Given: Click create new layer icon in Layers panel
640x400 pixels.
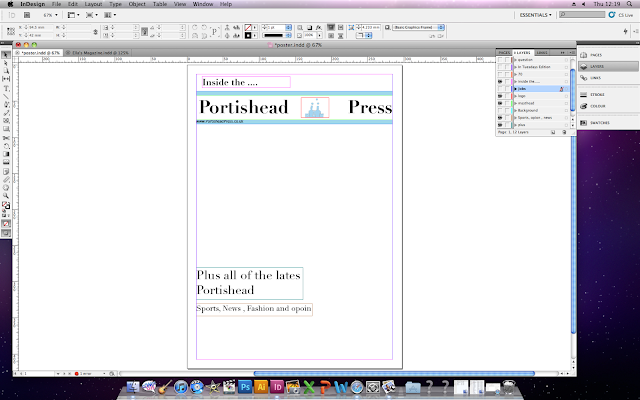Looking at the screenshot, I should click(553, 132).
